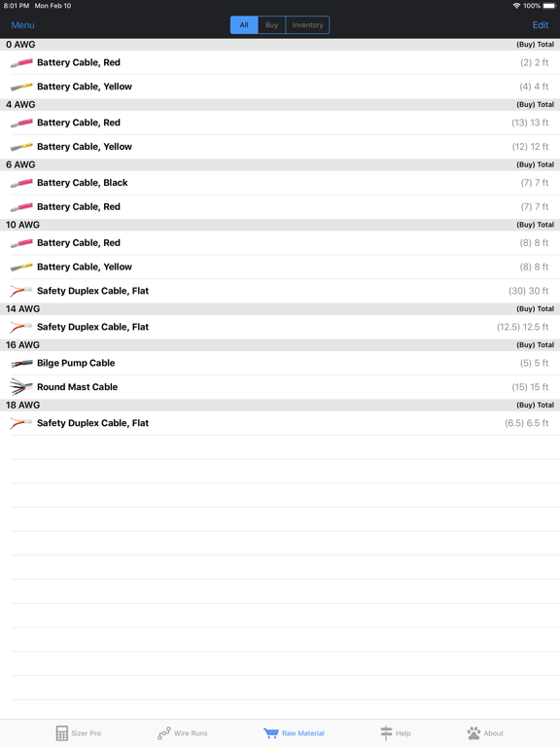Tap the 10 AWG section header
This screenshot has width=560, height=747.
280,225
